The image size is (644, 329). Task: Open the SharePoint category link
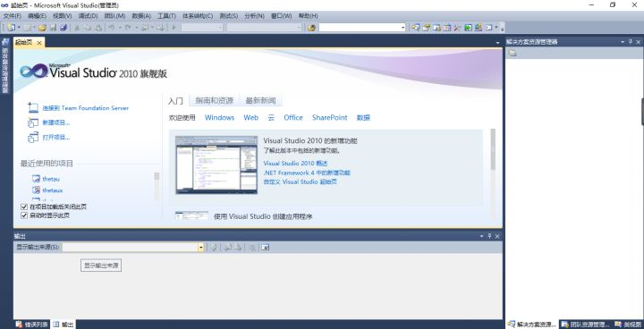coord(329,117)
